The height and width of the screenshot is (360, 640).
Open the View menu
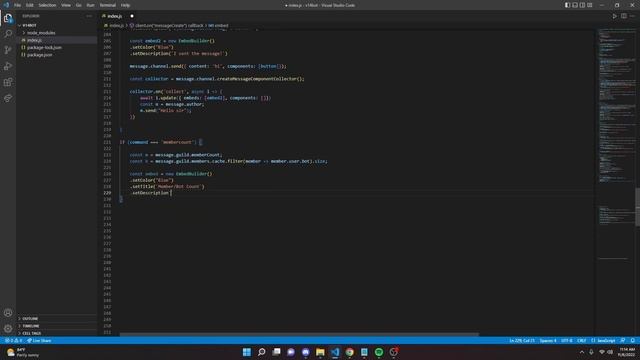coord(66,5)
